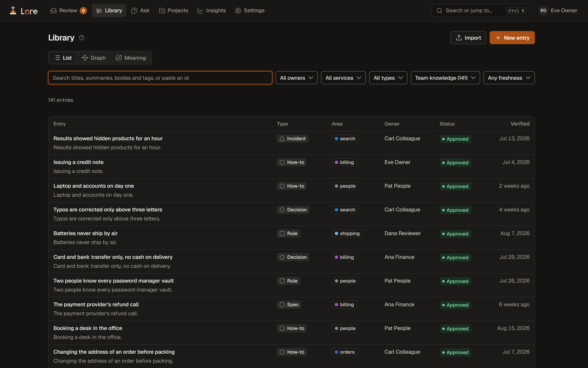Open the Team knowledge (141) dropdown
588x368 pixels.
(x=445, y=78)
